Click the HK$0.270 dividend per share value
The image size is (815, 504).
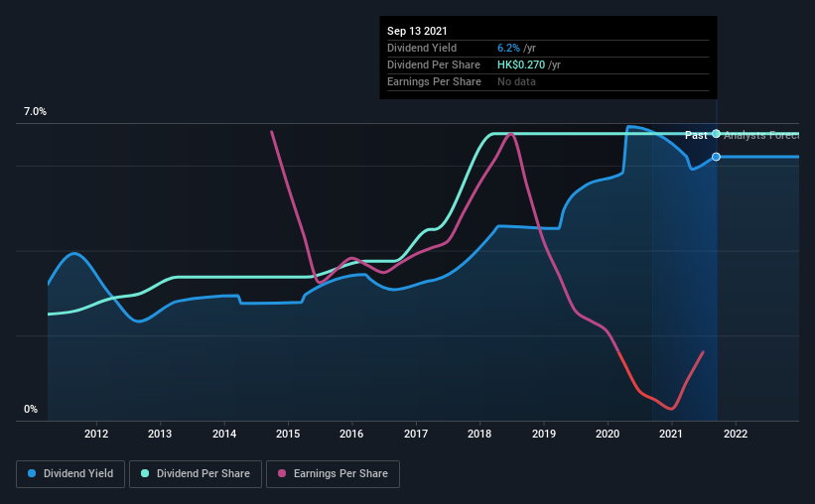521,64
